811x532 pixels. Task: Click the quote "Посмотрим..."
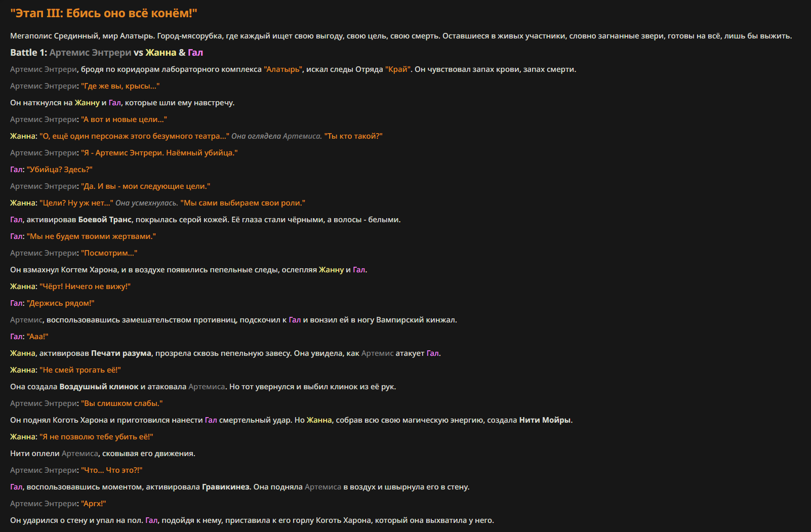click(109, 253)
